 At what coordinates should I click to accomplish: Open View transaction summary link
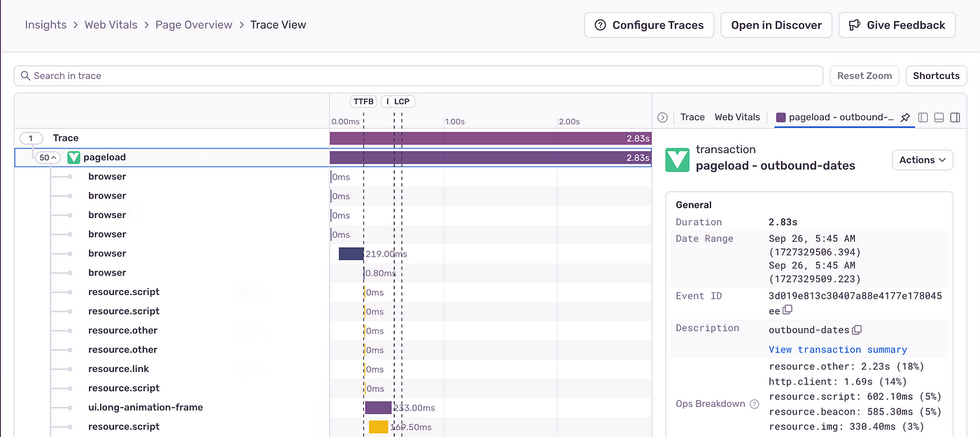pos(838,350)
